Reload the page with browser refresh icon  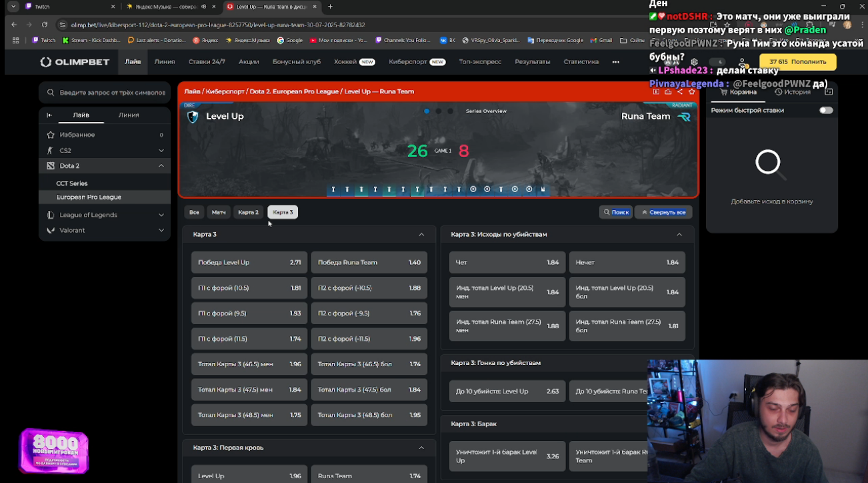coord(45,25)
